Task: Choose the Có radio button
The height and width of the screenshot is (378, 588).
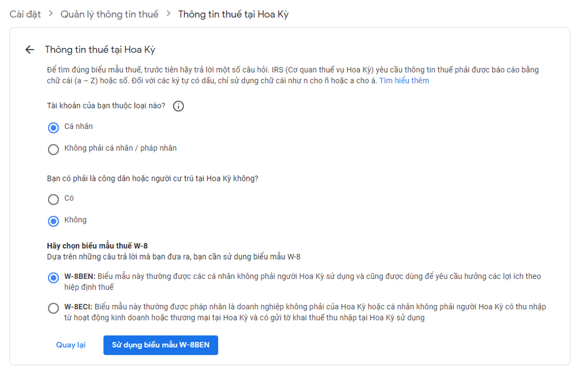Action: (x=53, y=199)
